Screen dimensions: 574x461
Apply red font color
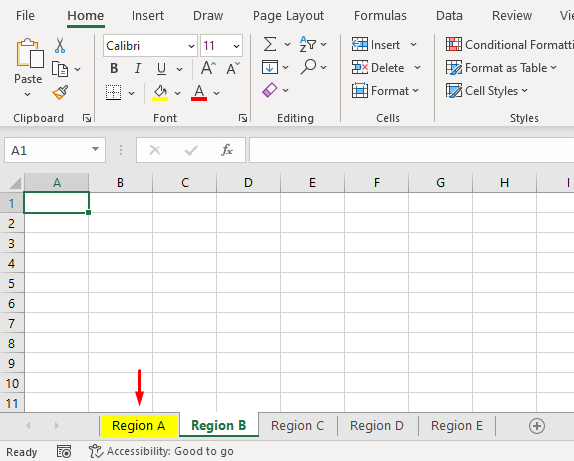coord(199,93)
